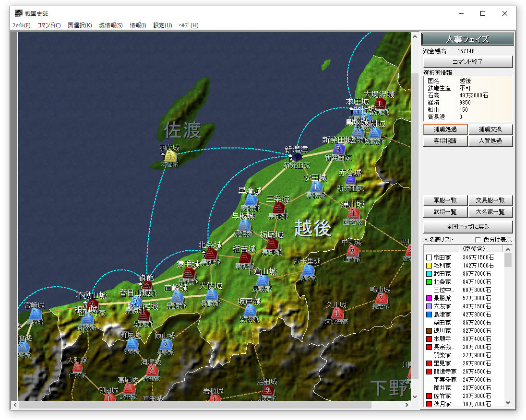Click the yellow swatch beside 毛利家
Viewport: 526px width, 420px height.
point(429,266)
